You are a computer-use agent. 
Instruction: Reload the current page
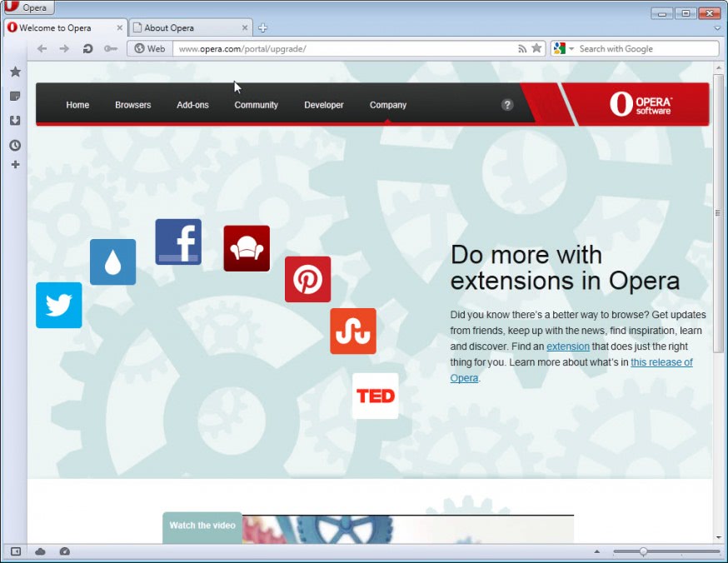pyautogui.click(x=87, y=48)
